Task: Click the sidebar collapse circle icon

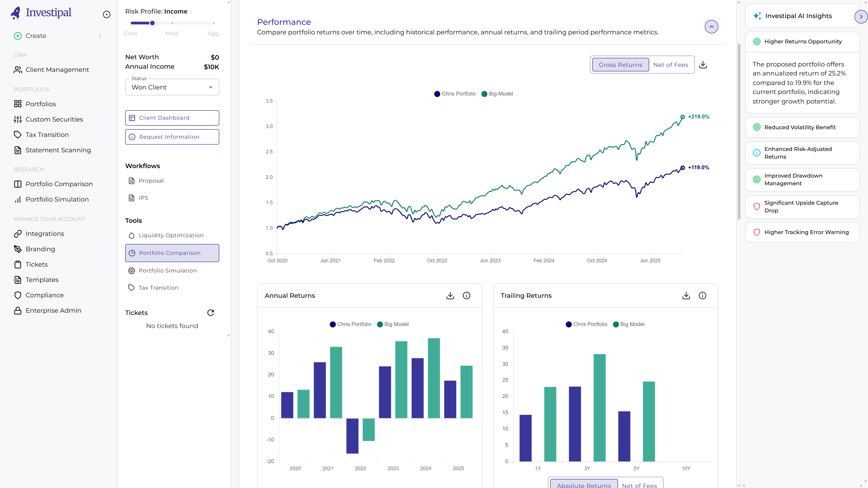Action: click(x=106, y=14)
